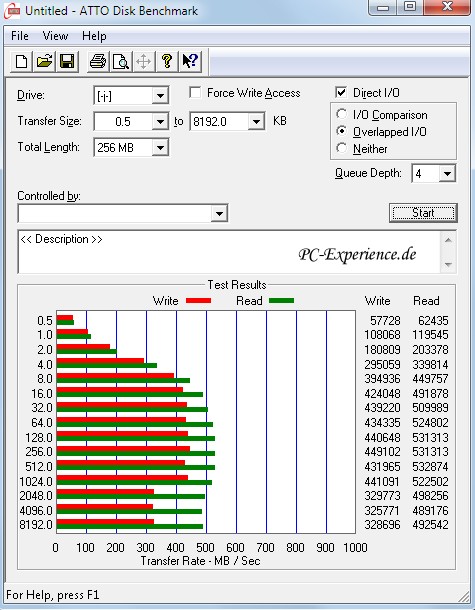Click the yellow question mark About icon
The width and height of the screenshot is (475, 610).
click(x=167, y=61)
